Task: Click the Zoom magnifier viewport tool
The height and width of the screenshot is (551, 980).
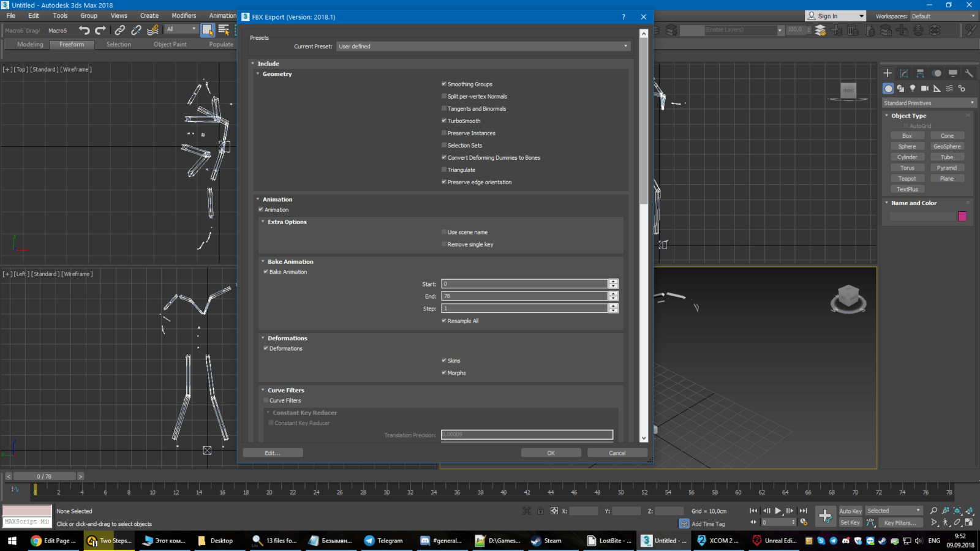Action: click(933, 511)
